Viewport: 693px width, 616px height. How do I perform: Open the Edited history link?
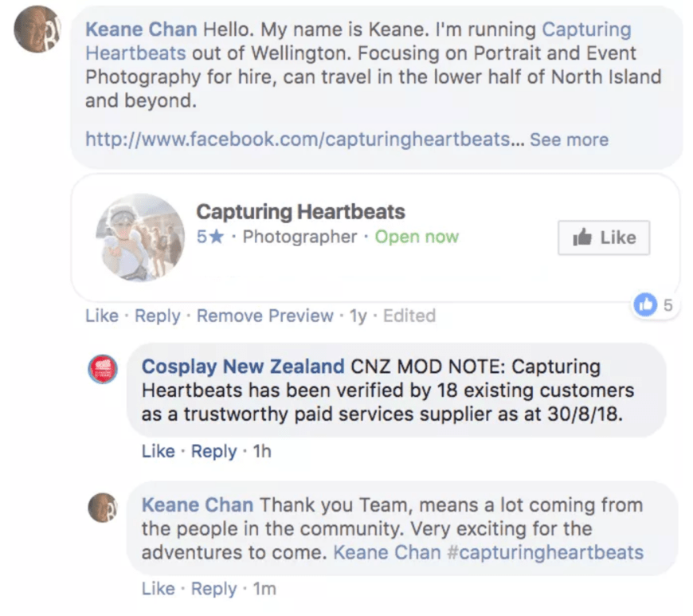pyautogui.click(x=409, y=316)
